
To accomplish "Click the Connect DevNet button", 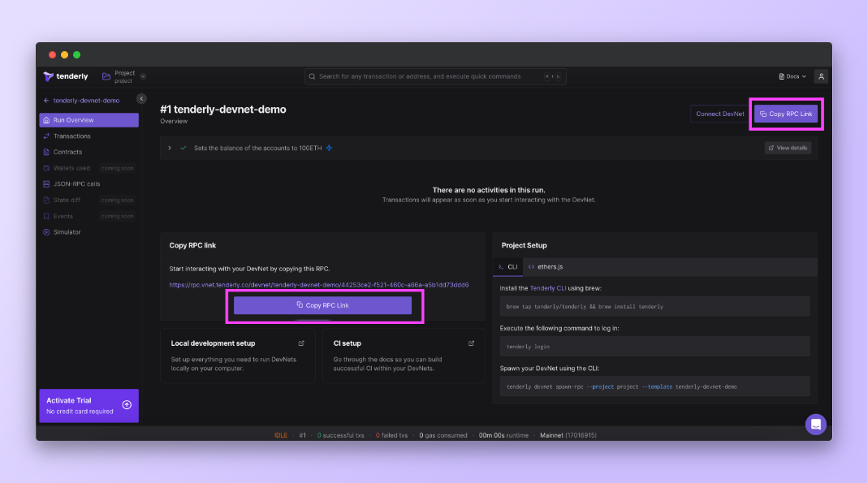I will (x=719, y=114).
